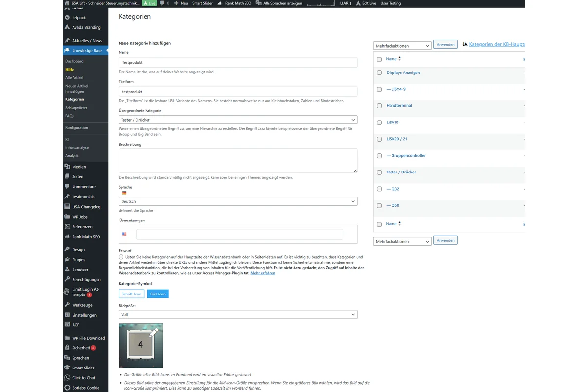
Task: Open the Avada Branding menu icon
Action: coord(68,27)
